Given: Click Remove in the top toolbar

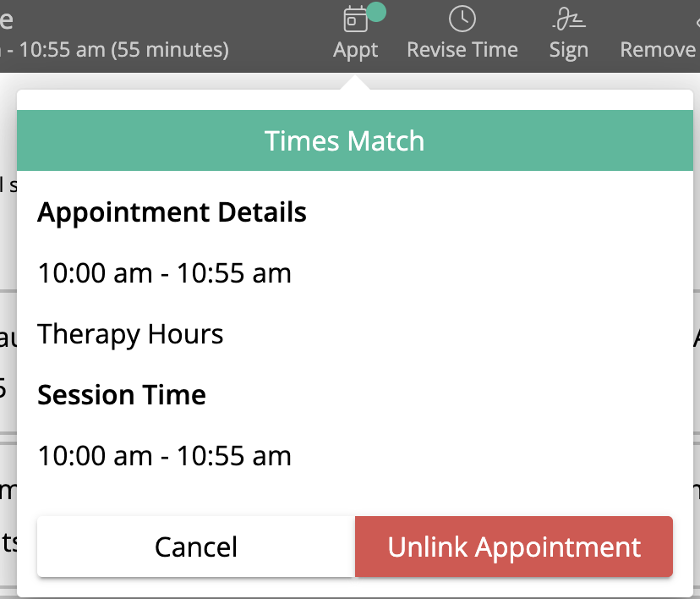Looking at the screenshot, I should 658,49.
